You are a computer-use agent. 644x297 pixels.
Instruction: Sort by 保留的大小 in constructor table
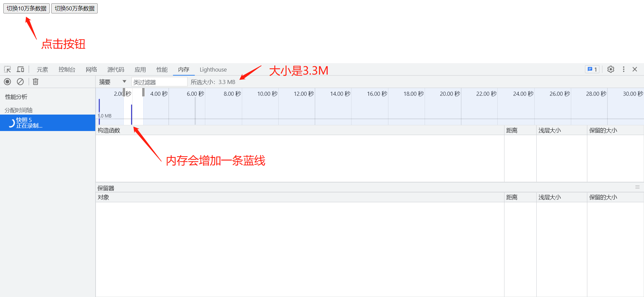tap(615, 130)
